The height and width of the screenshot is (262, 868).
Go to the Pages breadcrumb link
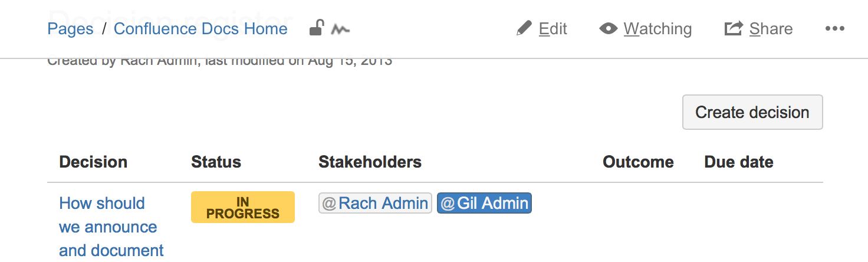pyautogui.click(x=70, y=28)
